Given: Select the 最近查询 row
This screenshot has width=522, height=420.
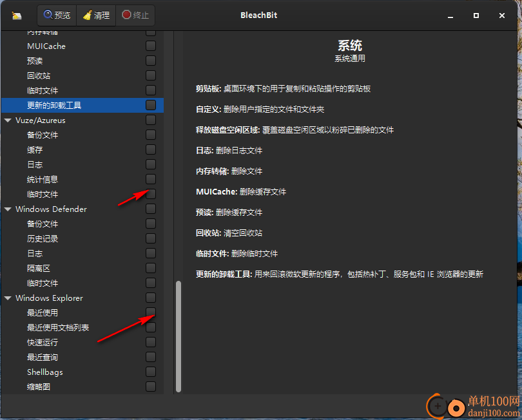Looking at the screenshot, I should pos(82,357).
